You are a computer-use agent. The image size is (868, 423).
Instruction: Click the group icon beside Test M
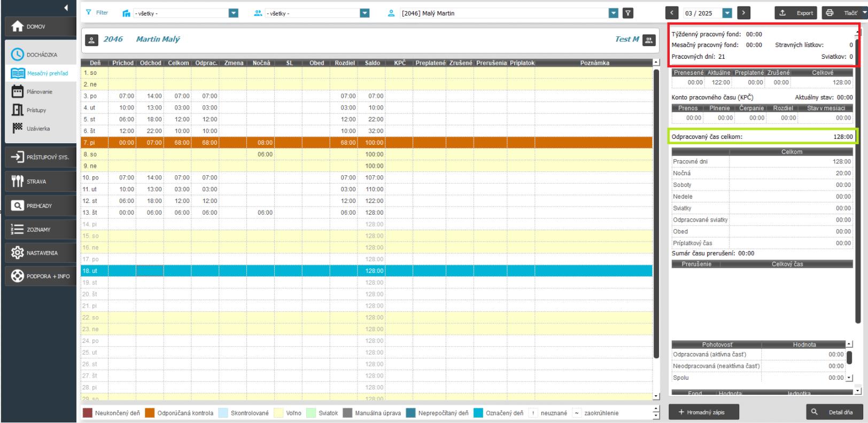pyautogui.click(x=649, y=40)
